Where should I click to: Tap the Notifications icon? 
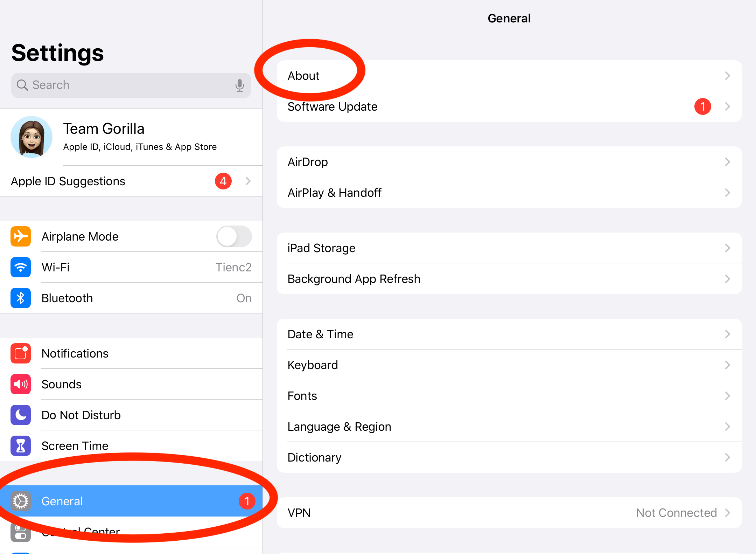point(21,353)
